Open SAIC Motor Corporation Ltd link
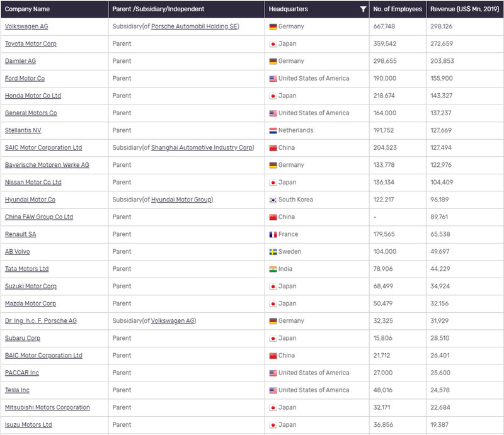504x435 pixels. 43,148
